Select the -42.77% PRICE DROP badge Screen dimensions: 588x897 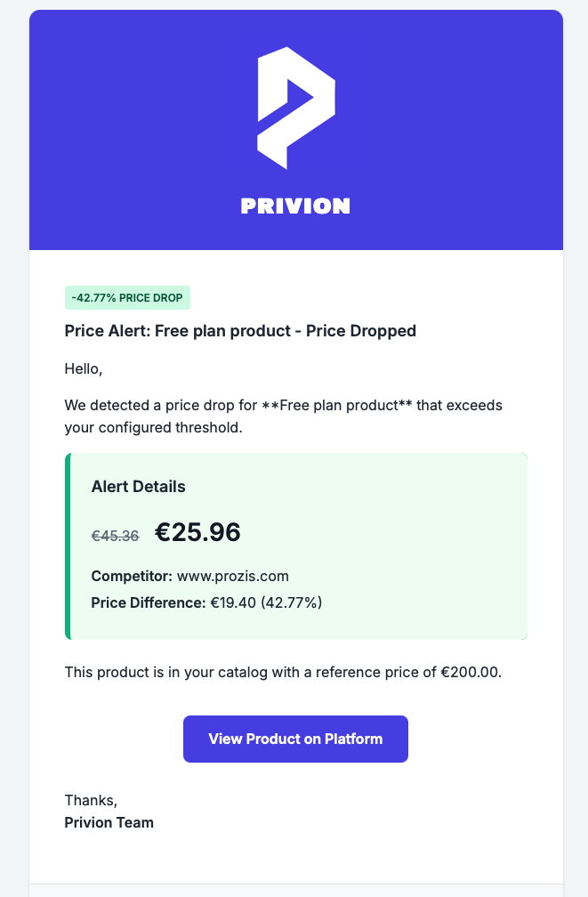(x=127, y=298)
